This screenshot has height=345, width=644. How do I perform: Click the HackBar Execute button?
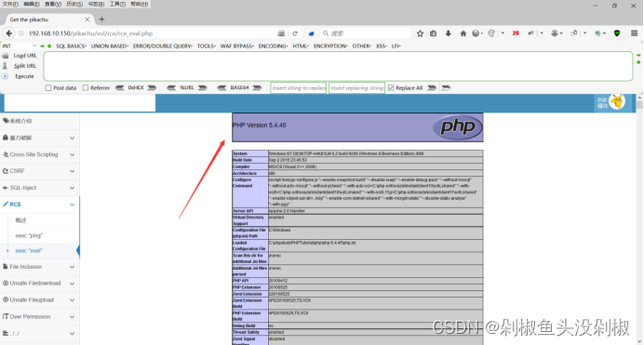pyautogui.click(x=24, y=76)
